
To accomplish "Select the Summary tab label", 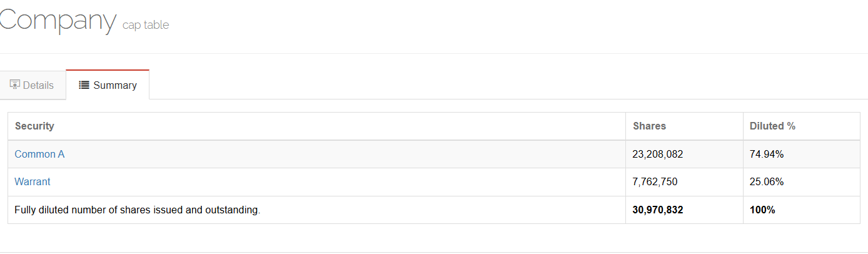I will coord(114,85).
